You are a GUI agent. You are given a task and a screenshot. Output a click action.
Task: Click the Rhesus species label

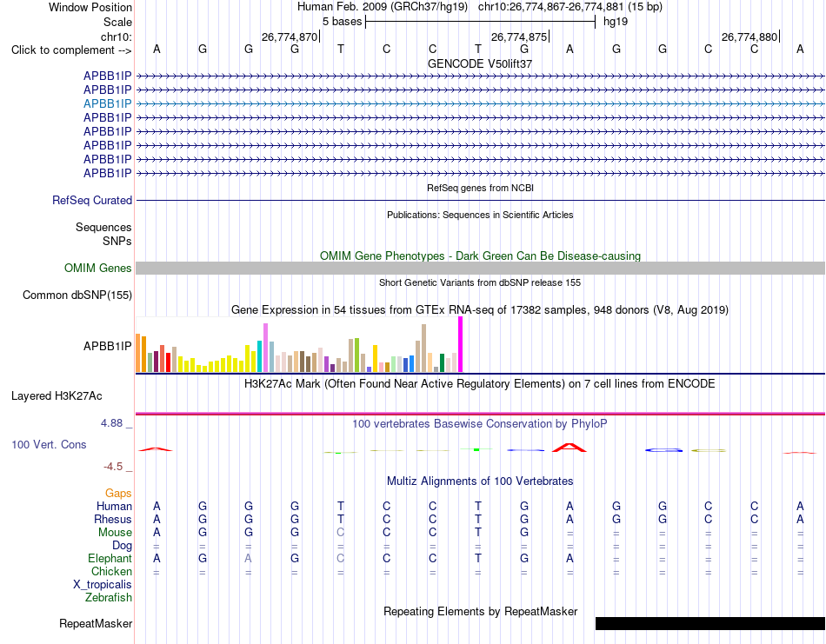tap(113, 519)
